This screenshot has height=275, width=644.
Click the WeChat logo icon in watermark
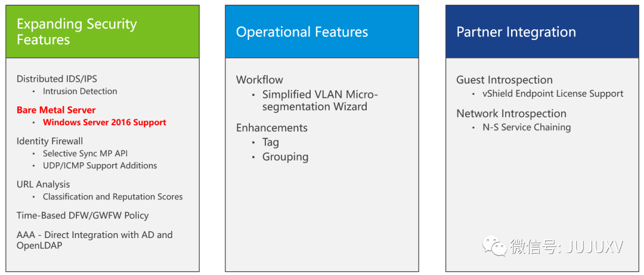click(x=494, y=245)
